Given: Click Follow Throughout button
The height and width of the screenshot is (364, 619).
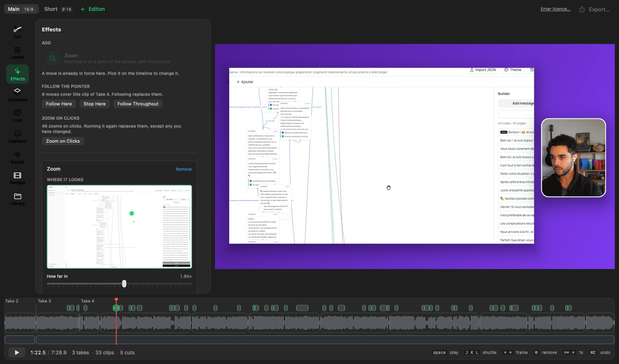Looking at the screenshot, I should [x=138, y=104].
